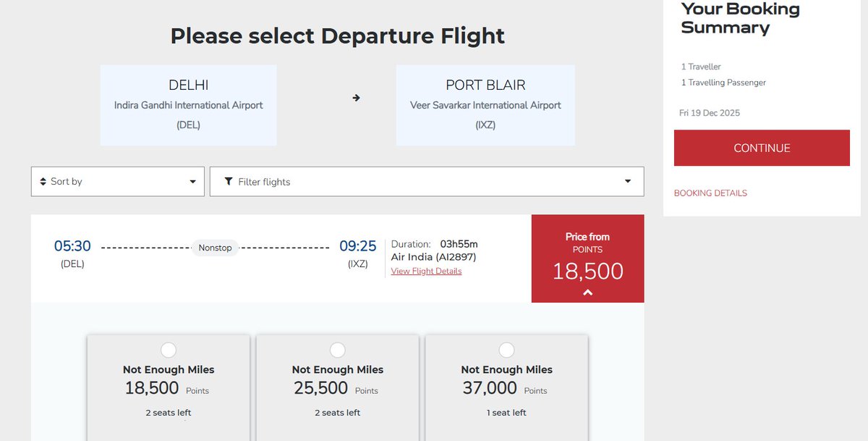Expand the Filter flights dropdown caret
This screenshot has width=868, height=441.
pos(628,182)
